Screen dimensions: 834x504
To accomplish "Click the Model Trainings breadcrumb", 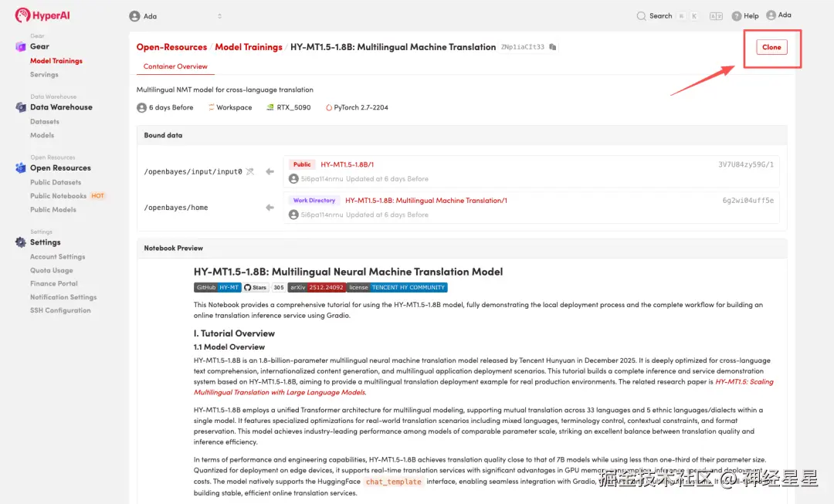I will [249, 47].
